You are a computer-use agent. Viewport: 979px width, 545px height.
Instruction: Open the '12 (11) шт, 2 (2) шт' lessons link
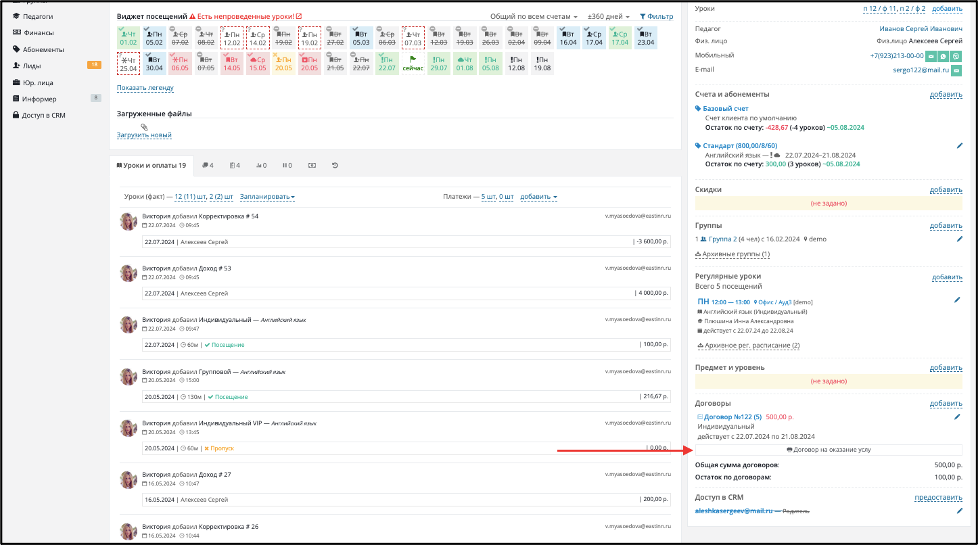click(x=204, y=197)
